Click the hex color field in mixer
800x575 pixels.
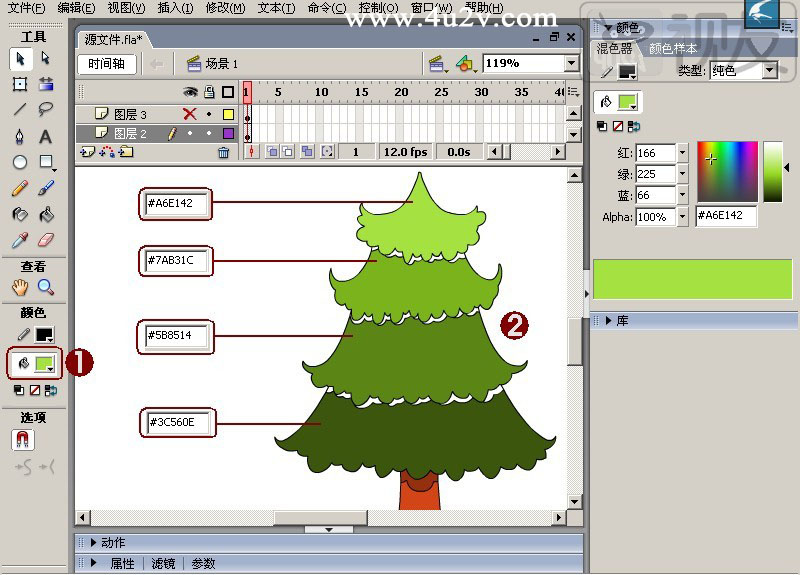click(x=725, y=216)
